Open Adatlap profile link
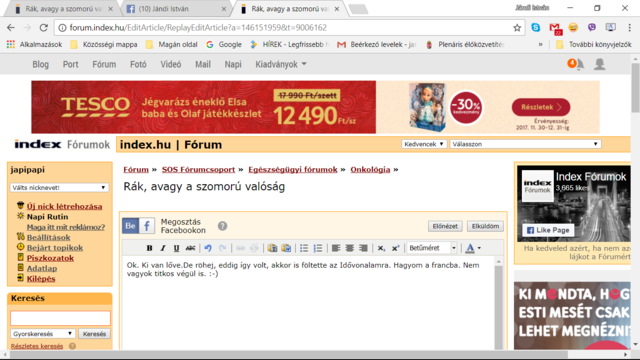The image size is (640, 360). [42, 268]
